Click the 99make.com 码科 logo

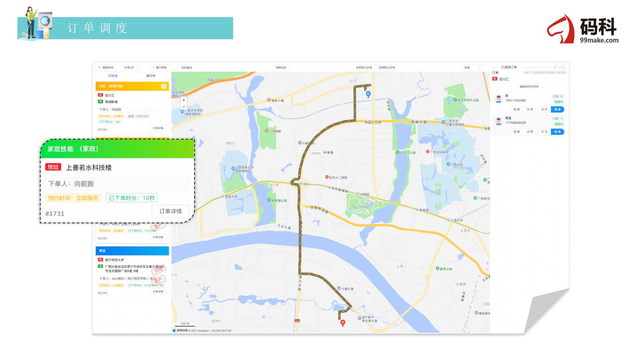point(583,29)
